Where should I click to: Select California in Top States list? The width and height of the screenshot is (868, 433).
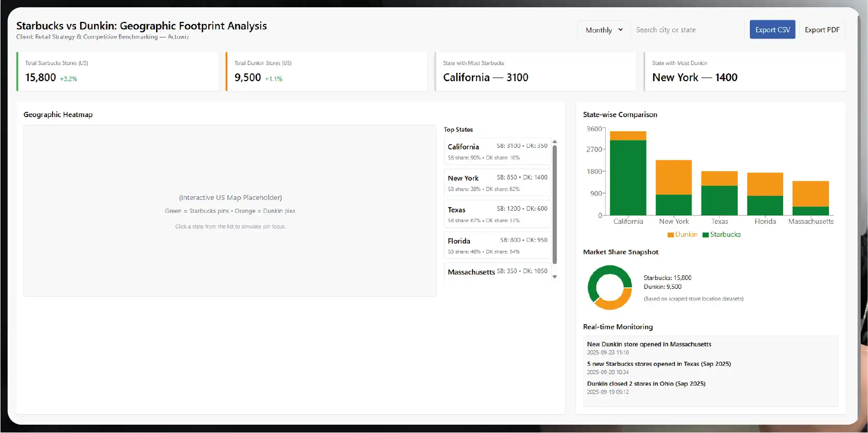pyautogui.click(x=497, y=151)
